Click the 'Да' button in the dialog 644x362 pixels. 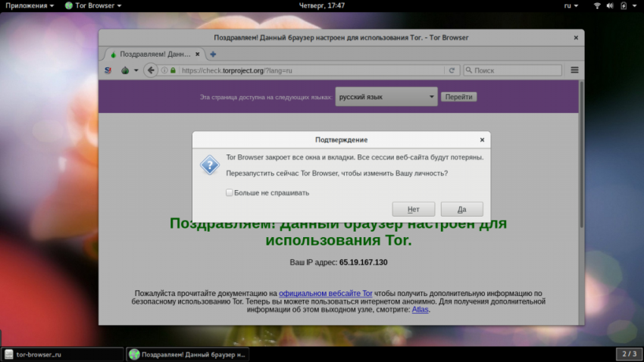click(461, 209)
